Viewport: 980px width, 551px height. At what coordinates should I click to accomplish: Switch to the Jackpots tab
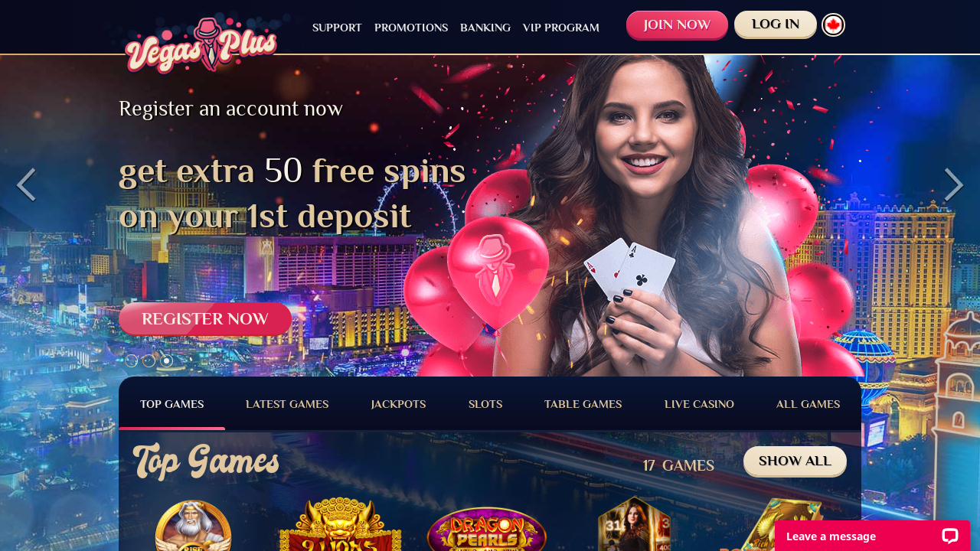point(398,404)
